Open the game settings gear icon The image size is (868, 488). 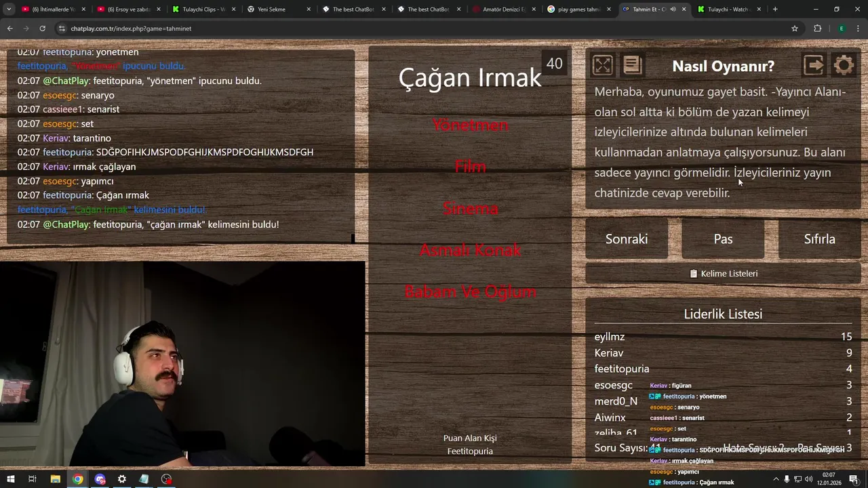[844, 65]
